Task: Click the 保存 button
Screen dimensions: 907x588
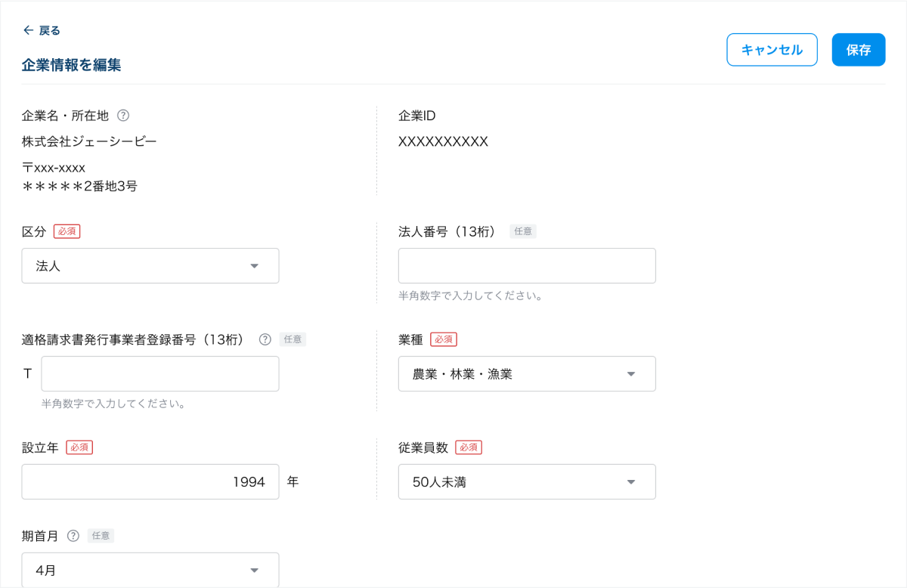Action: [858, 50]
